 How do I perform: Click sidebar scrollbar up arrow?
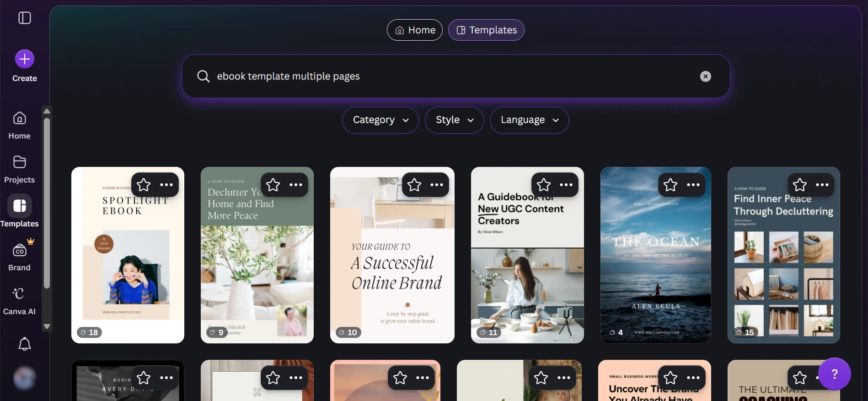[47, 111]
